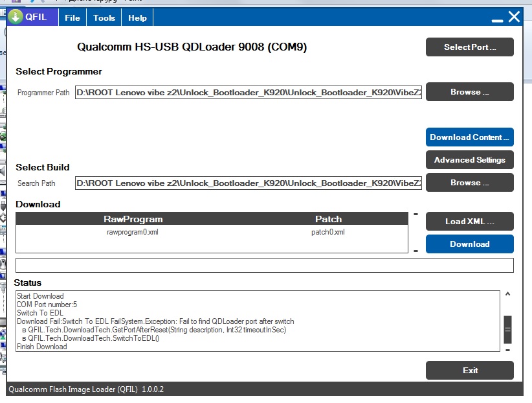Open the File menu
532x403 pixels.
click(72, 17)
